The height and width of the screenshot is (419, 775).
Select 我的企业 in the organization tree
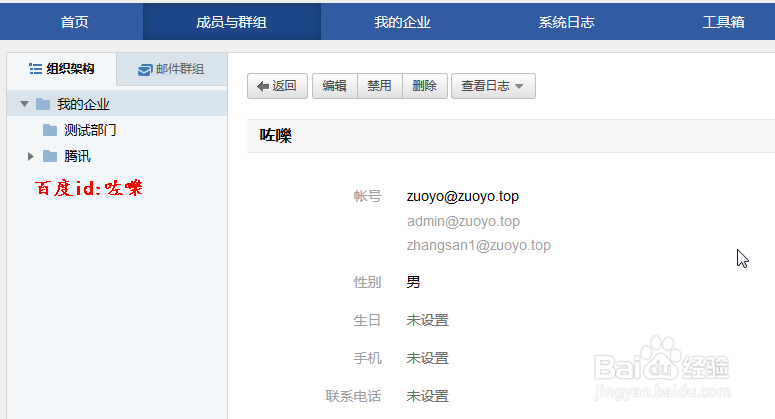(83, 104)
